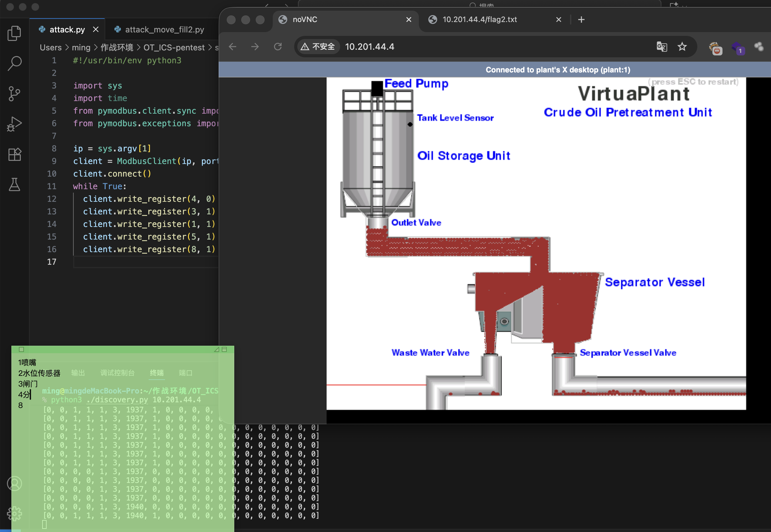The image size is (771, 532).
Task: Switch to the 端口 panel tab
Action: pyautogui.click(x=186, y=373)
